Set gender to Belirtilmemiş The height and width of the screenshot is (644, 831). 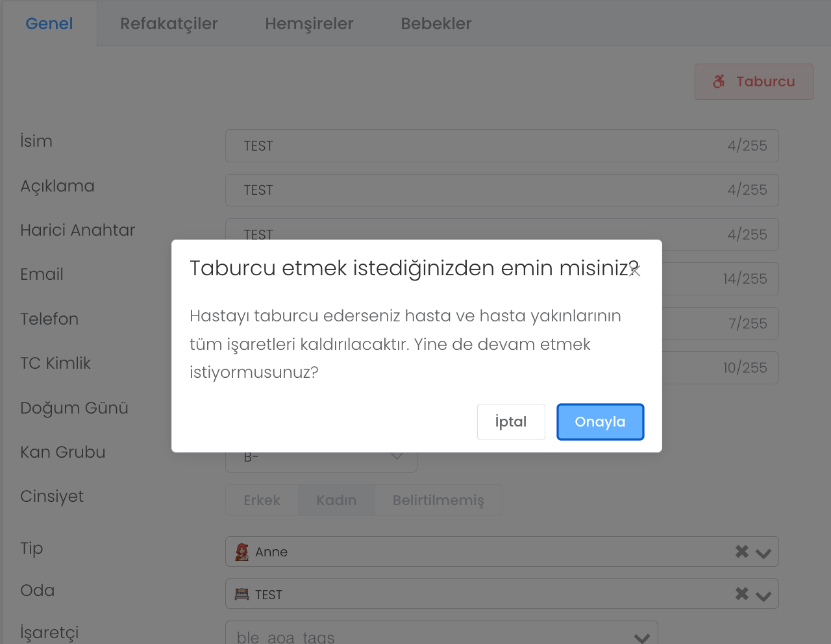(438, 501)
